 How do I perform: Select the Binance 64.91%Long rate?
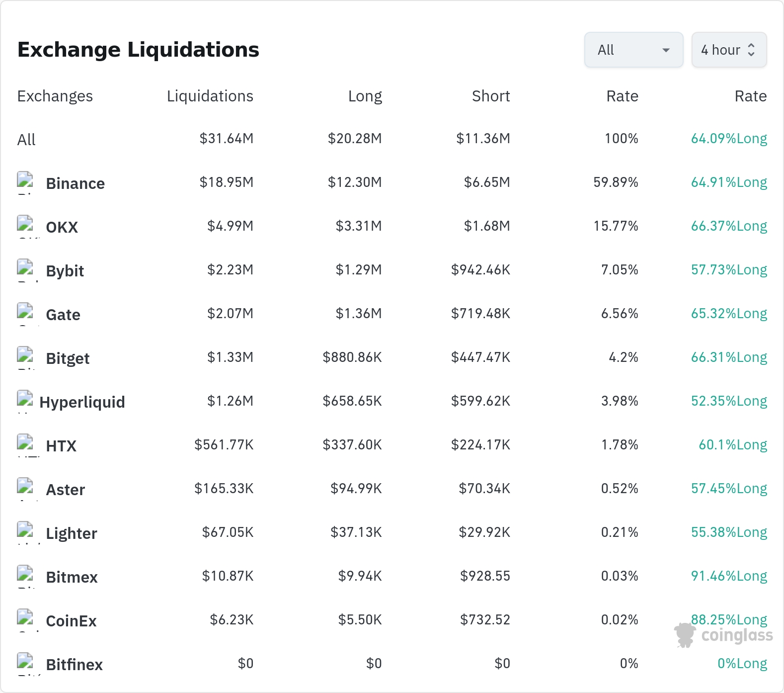[x=729, y=182]
